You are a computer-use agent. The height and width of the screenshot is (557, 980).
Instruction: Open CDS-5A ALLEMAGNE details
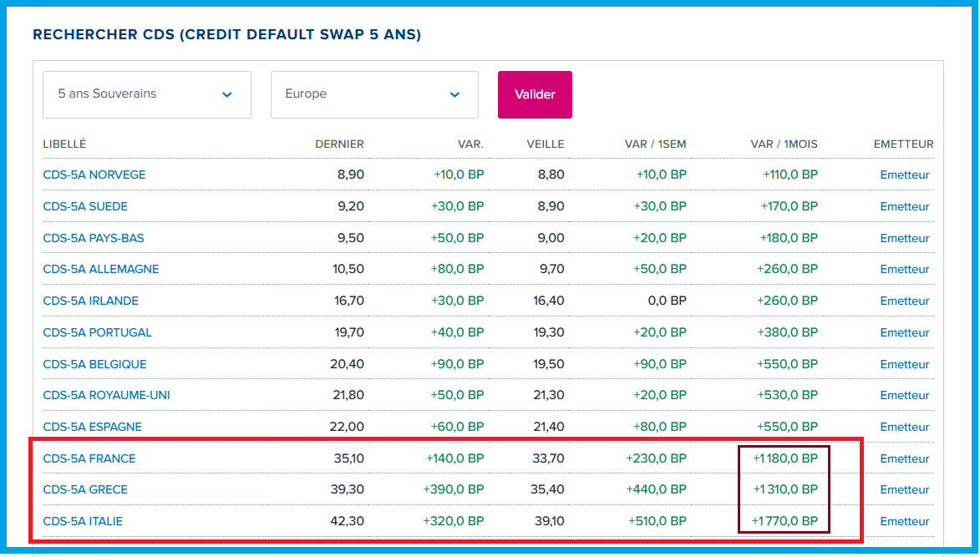[x=101, y=270]
